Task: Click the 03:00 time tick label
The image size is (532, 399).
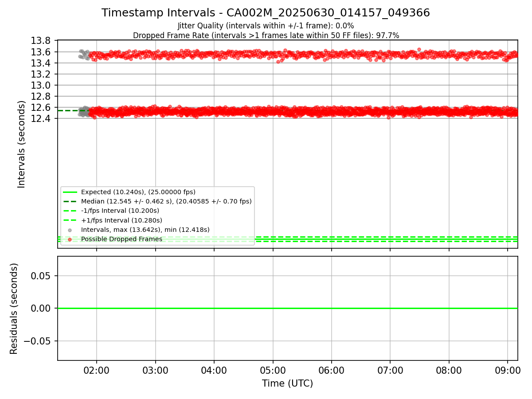Action: pyautogui.click(x=156, y=370)
